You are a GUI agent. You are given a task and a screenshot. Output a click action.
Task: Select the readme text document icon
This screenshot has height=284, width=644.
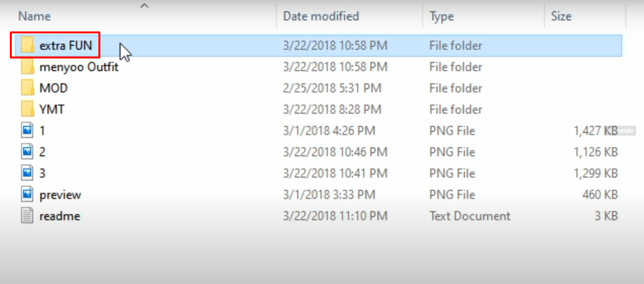click(28, 216)
